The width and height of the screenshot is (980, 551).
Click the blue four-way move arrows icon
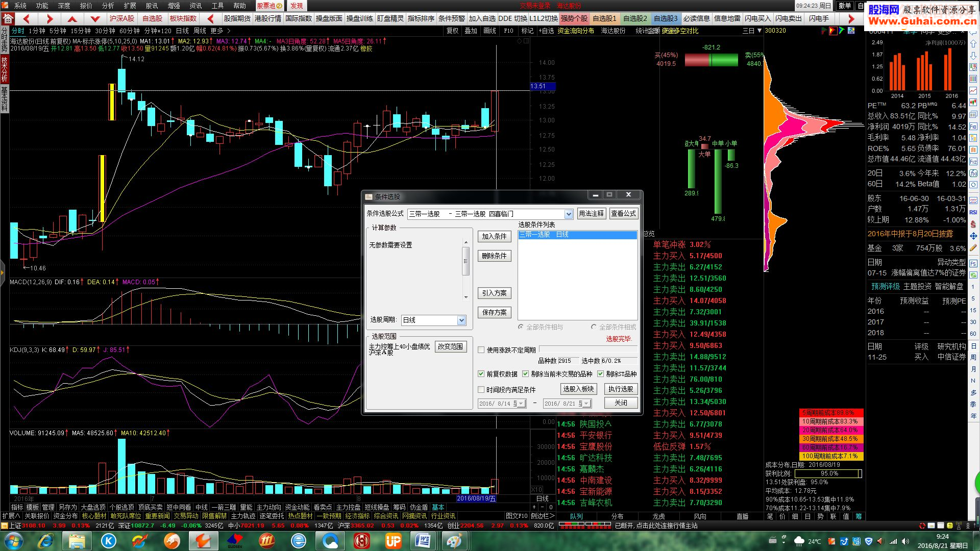pos(973,236)
